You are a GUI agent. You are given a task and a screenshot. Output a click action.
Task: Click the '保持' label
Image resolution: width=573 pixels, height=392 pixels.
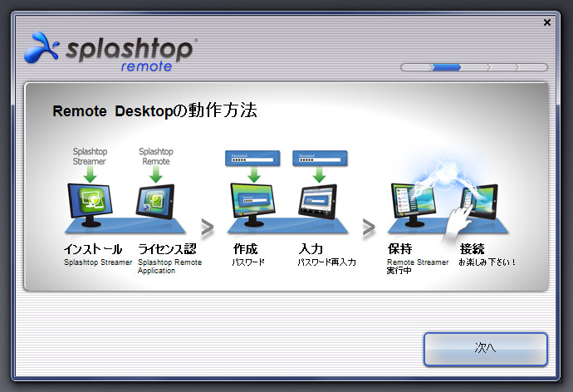399,249
